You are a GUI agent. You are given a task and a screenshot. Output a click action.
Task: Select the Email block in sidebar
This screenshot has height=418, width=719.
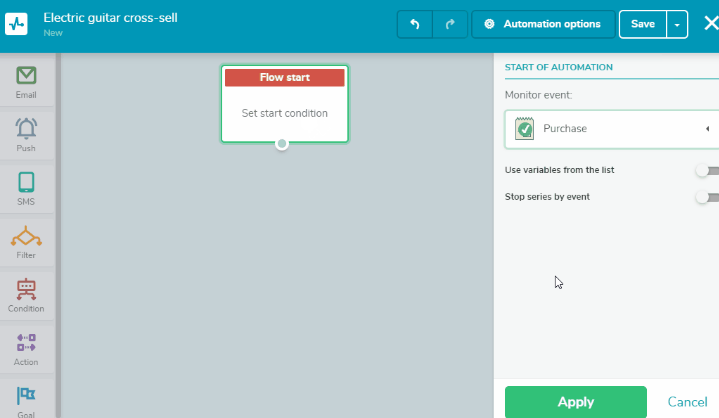26,82
